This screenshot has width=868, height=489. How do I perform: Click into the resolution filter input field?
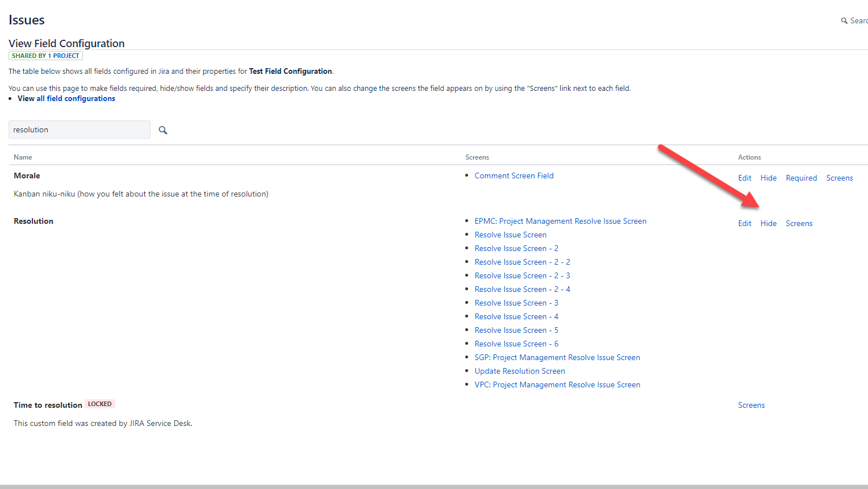(79, 129)
